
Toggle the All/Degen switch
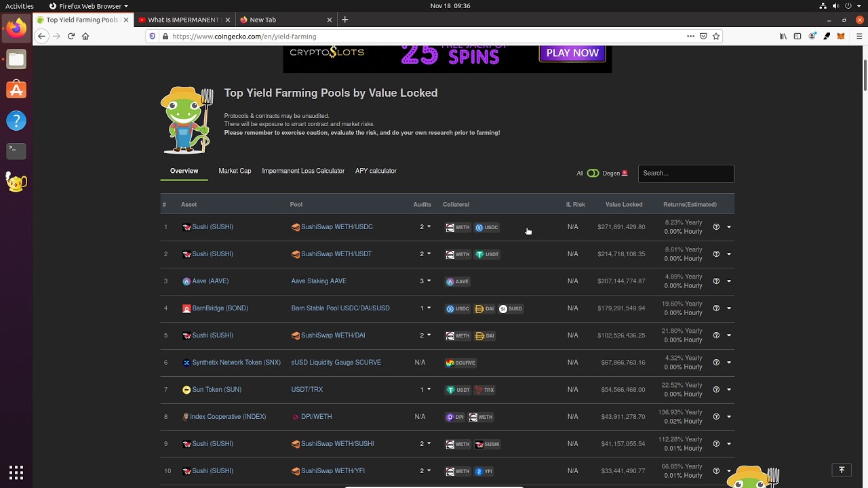(593, 174)
